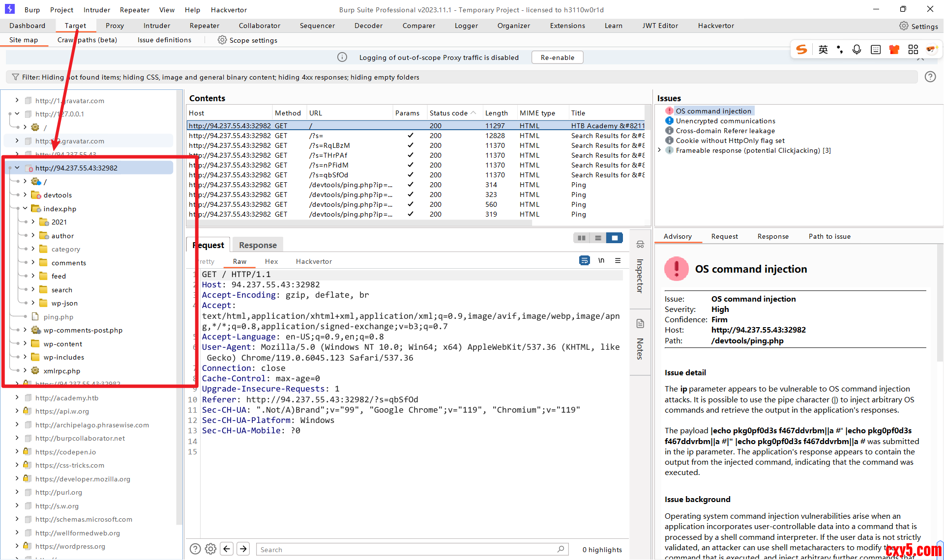
Task: Select the OS command injection issue
Action: 713,111
